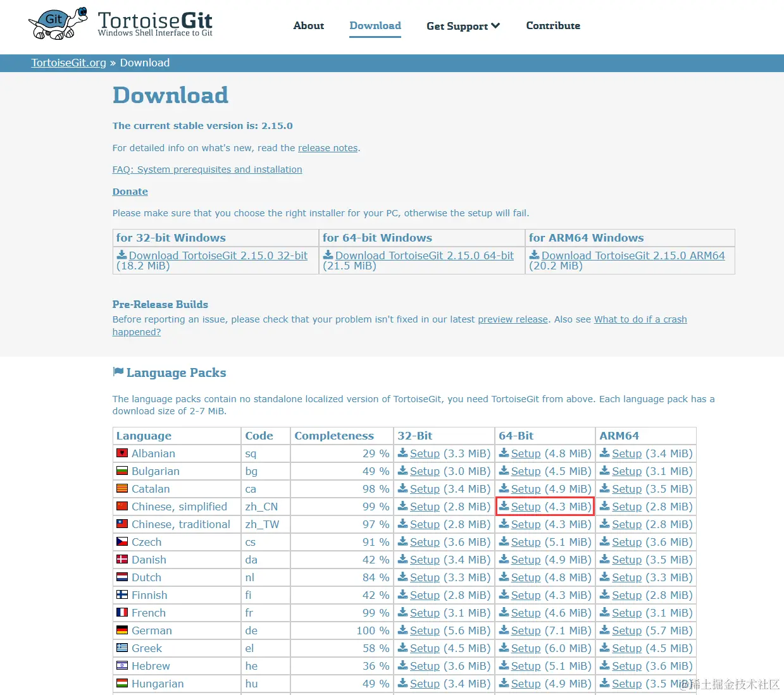Image resolution: width=784 pixels, height=695 pixels.
Task: Click the Dutch flag icon
Action: point(122,577)
